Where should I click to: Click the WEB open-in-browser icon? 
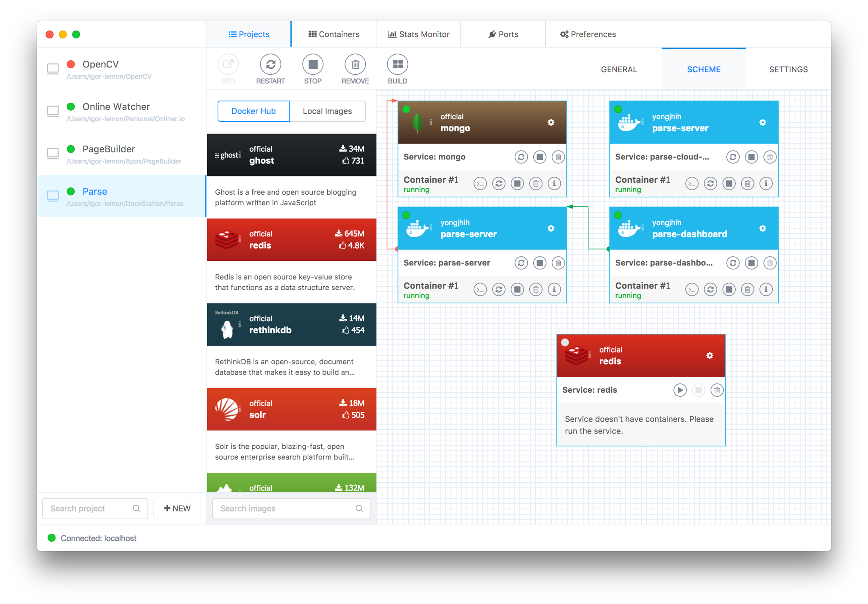[228, 65]
